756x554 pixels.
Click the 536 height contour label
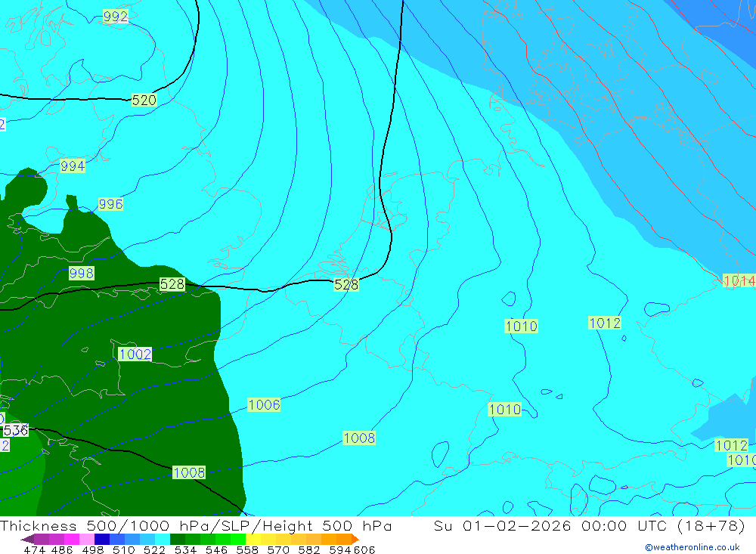(x=15, y=430)
